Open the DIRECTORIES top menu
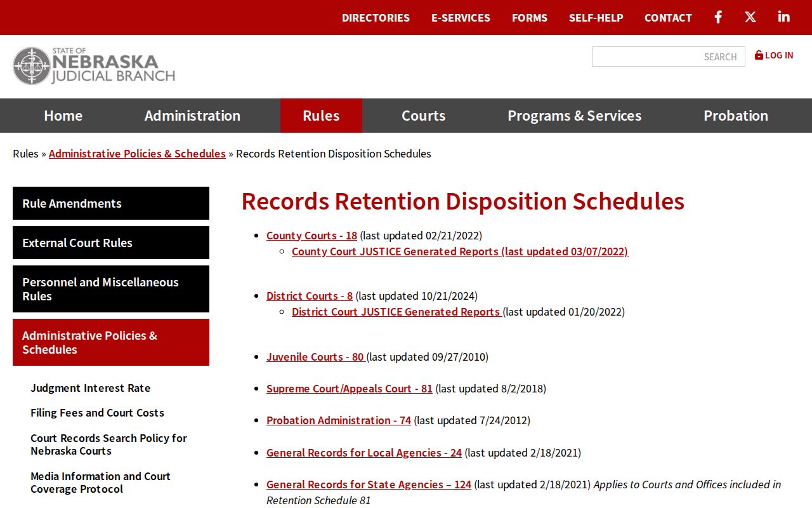This screenshot has height=508, width=812. 376,18
